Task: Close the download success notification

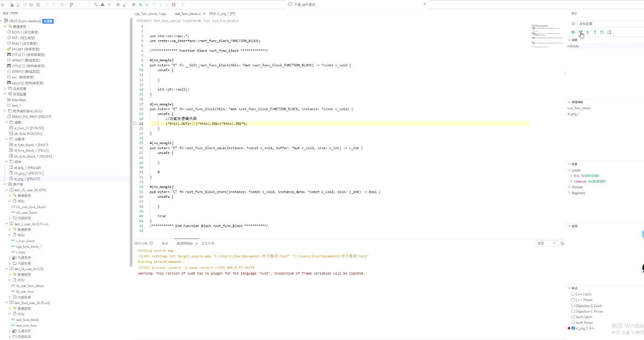Action: (x=425, y=4)
